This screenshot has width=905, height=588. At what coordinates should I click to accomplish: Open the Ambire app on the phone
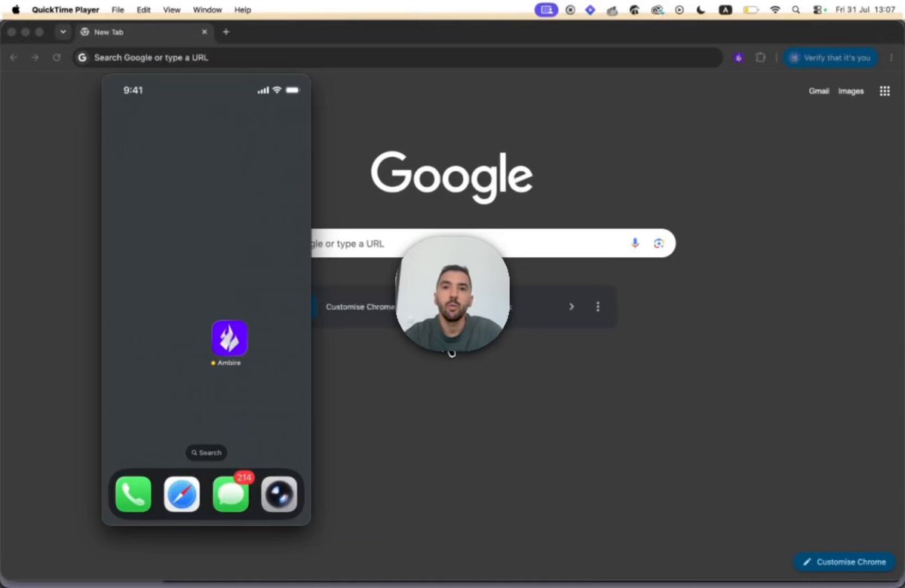click(229, 338)
